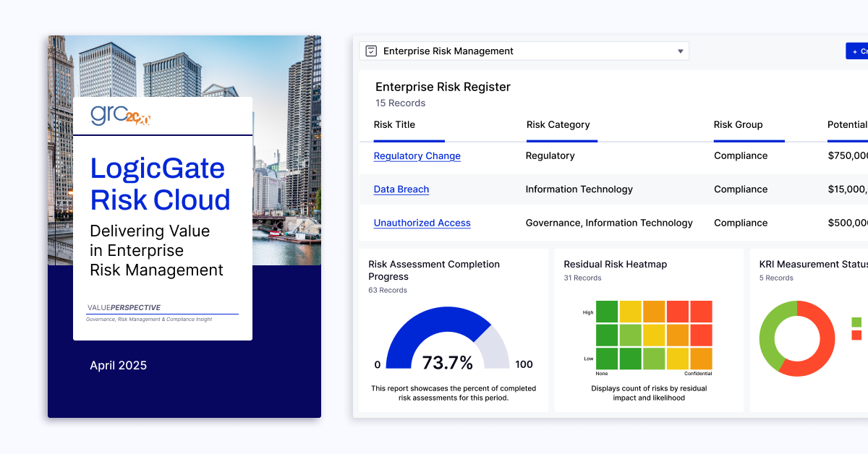Click the Compliance cell in Regulatory Change row

tap(741, 155)
